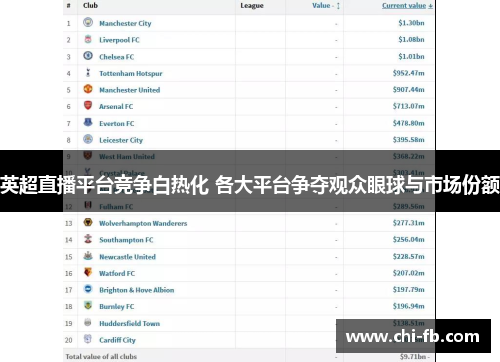500x362 pixels.
Task: Click the Newcastle United club crest
Action: [88, 256]
